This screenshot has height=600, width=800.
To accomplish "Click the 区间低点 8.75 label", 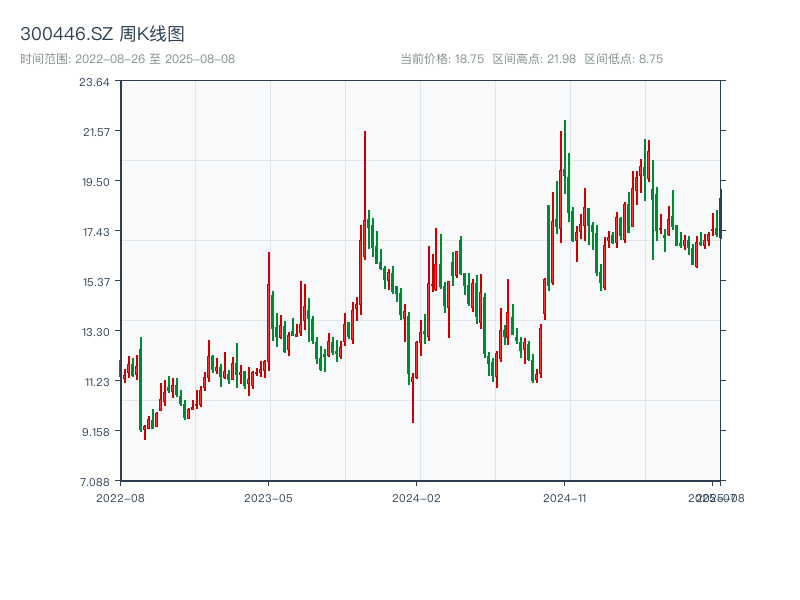I will click(x=623, y=59).
